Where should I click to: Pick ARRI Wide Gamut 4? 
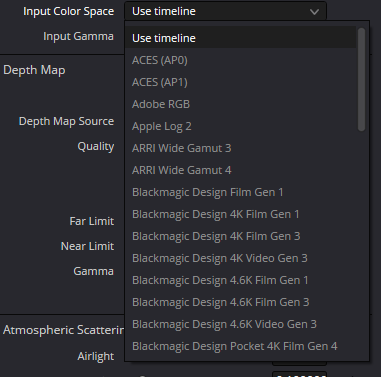pyautogui.click(x=241, y=170)
